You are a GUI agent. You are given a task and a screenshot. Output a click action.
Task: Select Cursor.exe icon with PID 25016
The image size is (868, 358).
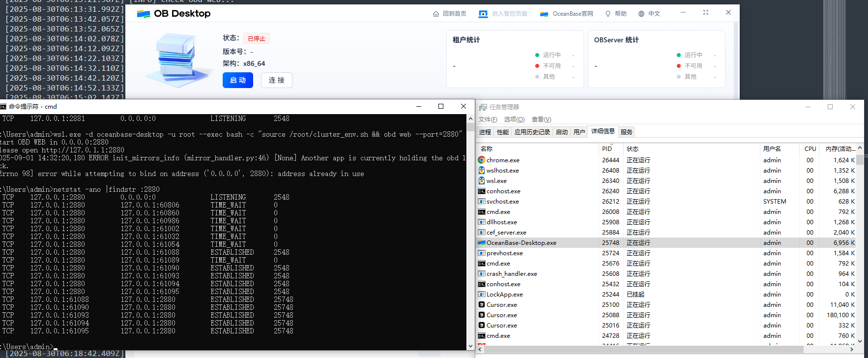482,325
